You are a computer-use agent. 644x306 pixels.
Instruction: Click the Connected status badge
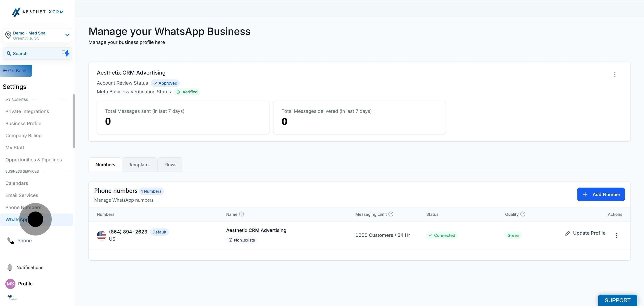tap(442, 235)
